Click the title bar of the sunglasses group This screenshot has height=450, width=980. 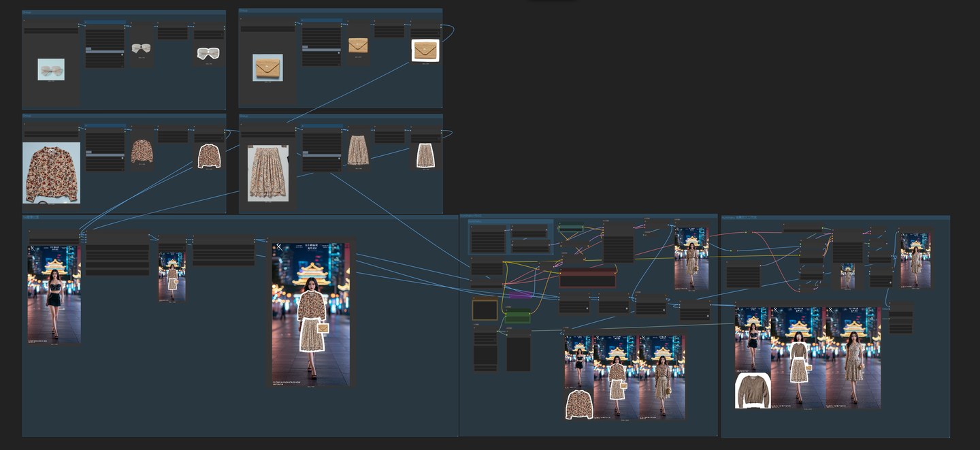(124, 12)
